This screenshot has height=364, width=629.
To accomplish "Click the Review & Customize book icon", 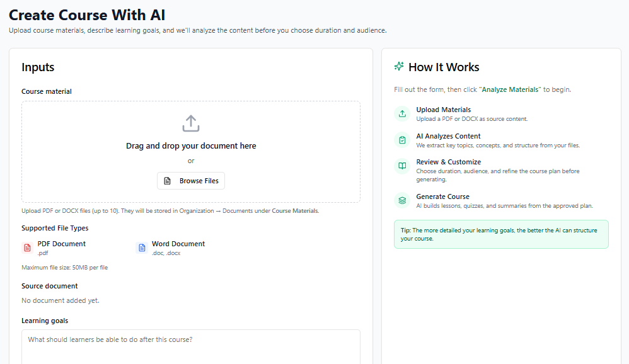I will pos(402,166).
